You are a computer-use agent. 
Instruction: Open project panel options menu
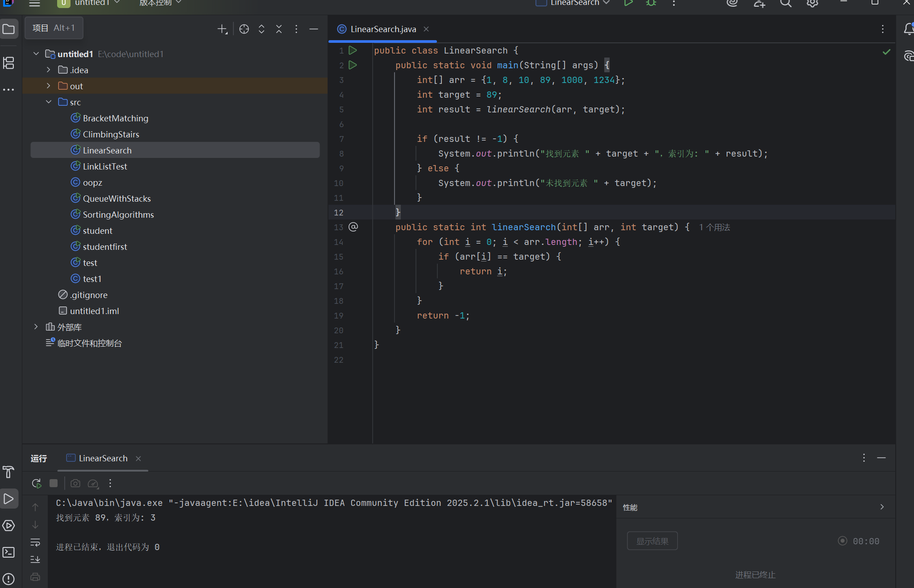point(296,29)
